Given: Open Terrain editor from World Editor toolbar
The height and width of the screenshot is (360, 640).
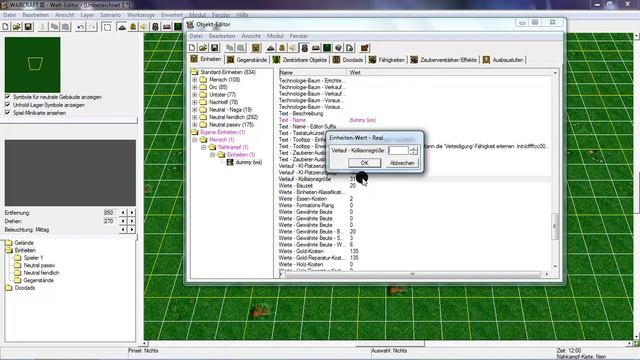Looking at the screenshot, I should (x=122, y=27).
